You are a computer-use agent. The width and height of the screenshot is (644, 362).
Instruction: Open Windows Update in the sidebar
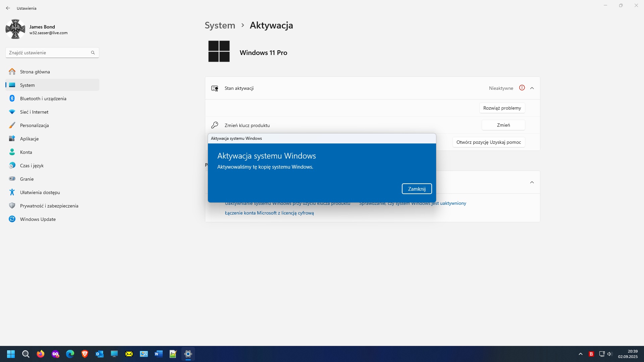tap(52, 219)
